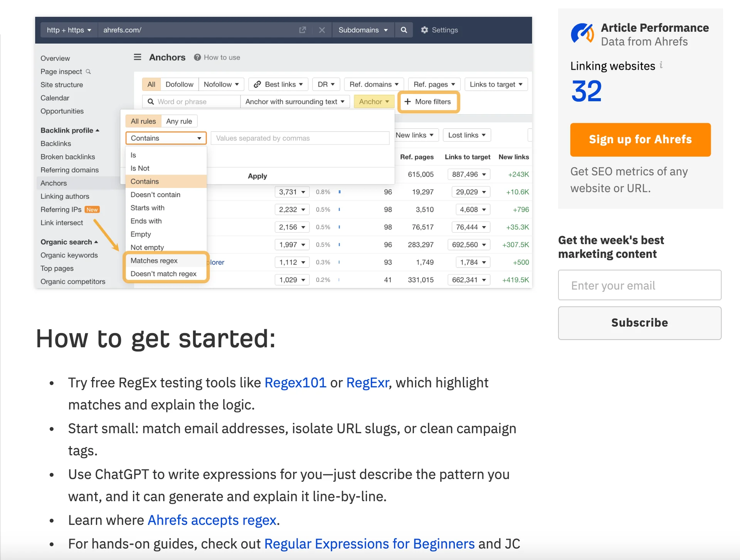Select Matches regex from the menu
This screenshot has height=560, width=740.
point(153,260)
